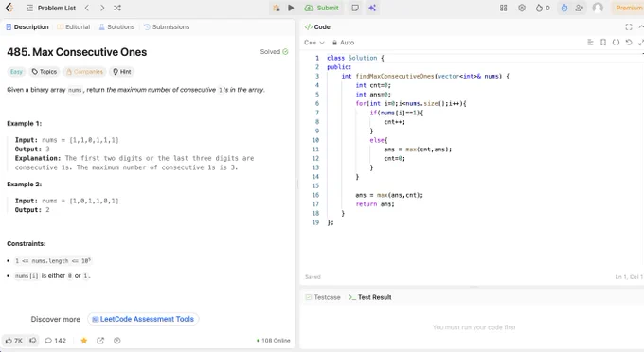Click the Solved status indicator

coord(274,52)
